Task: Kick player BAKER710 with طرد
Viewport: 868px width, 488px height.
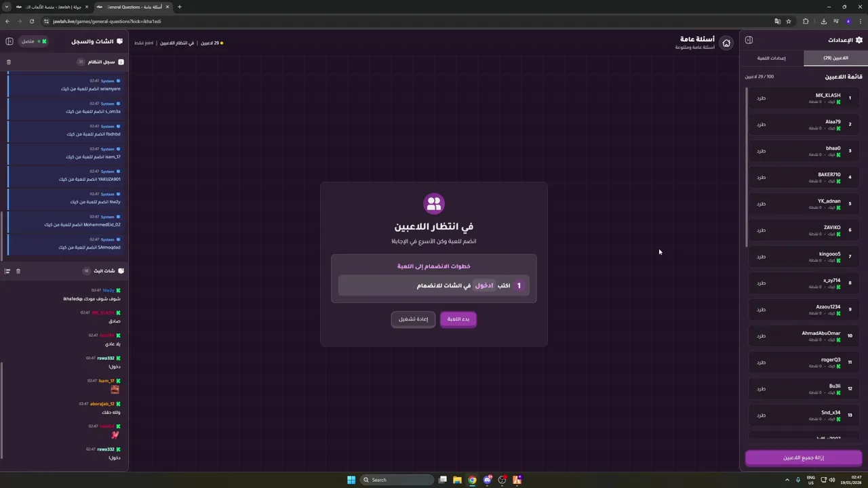Action: (x=761, y=178)
